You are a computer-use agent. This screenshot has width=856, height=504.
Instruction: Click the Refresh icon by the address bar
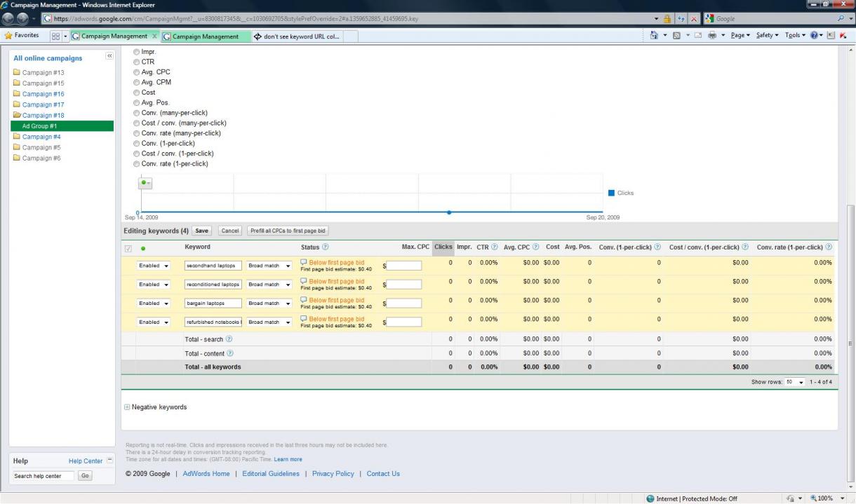[x=682, y=19]
